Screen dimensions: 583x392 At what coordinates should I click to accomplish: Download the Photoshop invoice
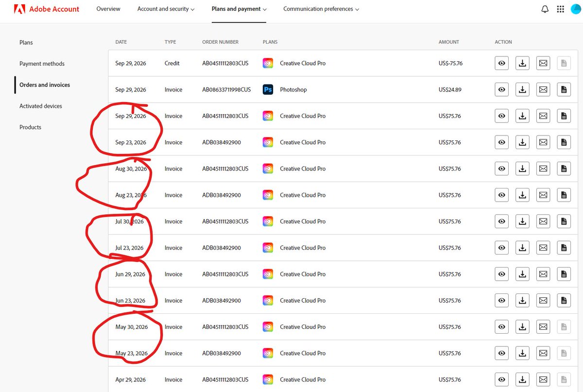[522, 89]
